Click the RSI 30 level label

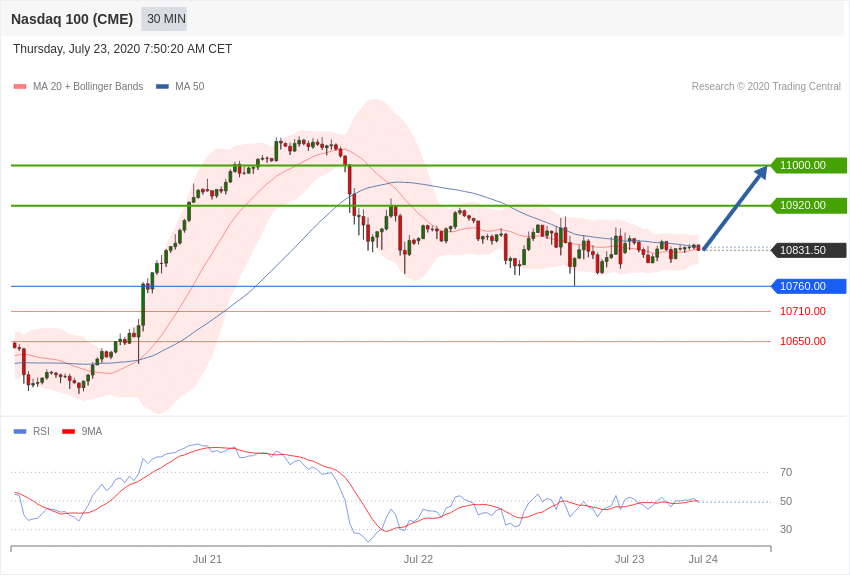click(786, 529)
